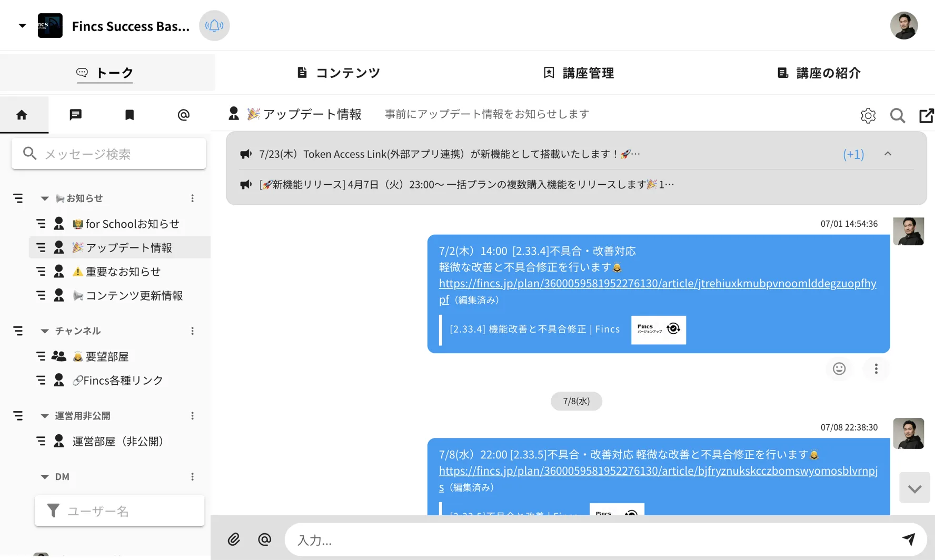Open channel in external window icon
This screenshot has height=560, width=935.
coord(927,115)
